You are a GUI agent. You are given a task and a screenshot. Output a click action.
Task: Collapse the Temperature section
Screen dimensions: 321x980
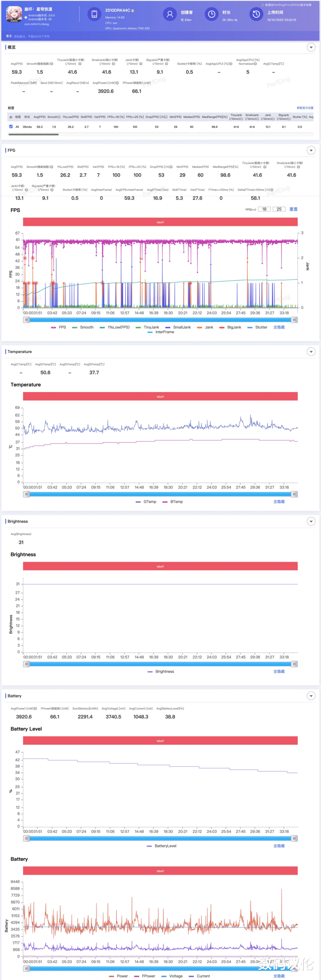[311, 351]
